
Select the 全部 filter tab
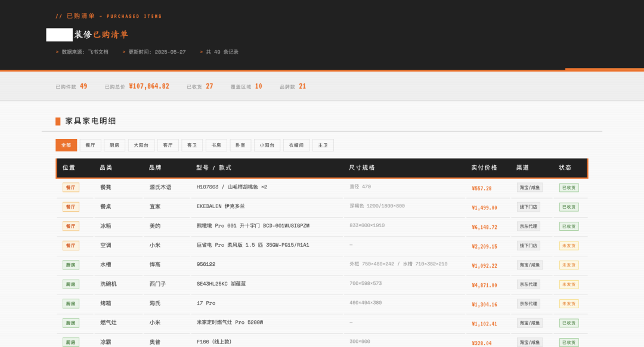click(x=66, y=145)
